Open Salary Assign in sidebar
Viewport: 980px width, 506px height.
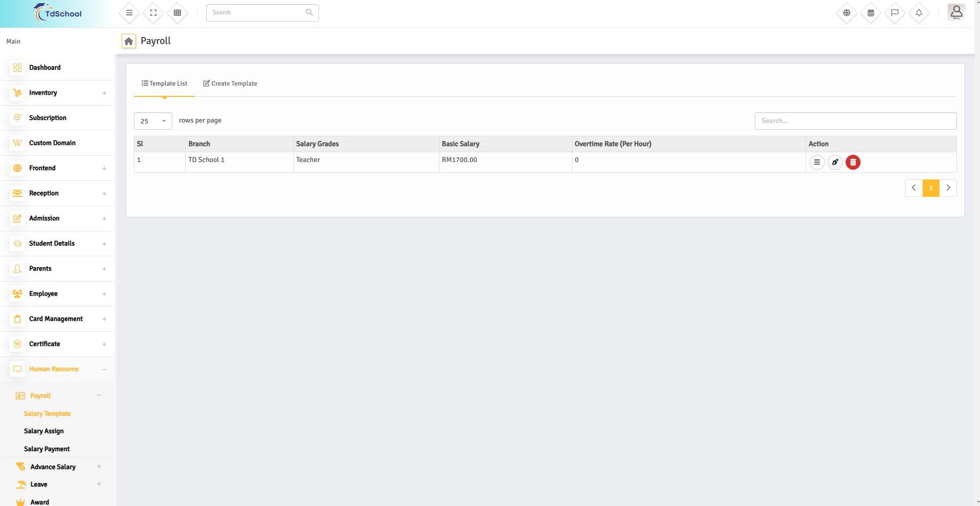tap(44, 431)
